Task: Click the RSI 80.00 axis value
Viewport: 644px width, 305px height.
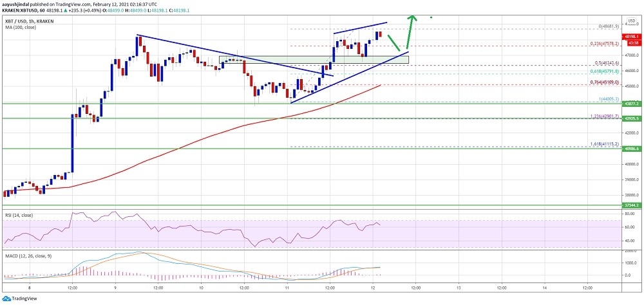Action: [x=631, y=214]
